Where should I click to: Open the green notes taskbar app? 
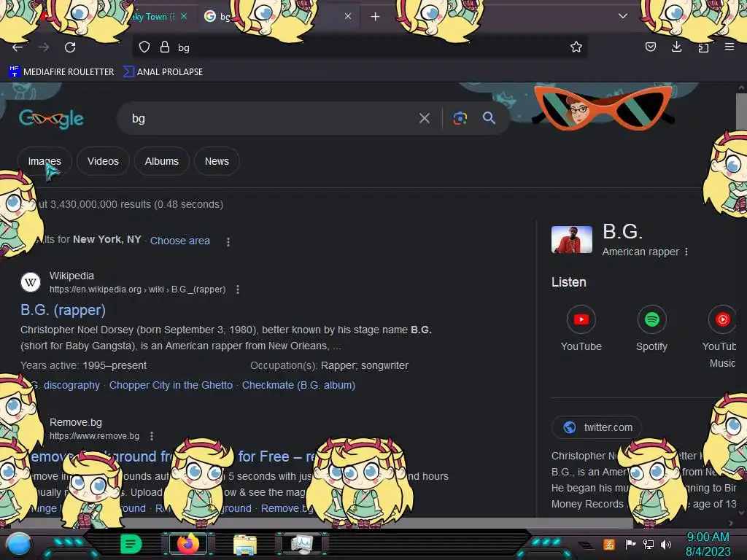point(131,544)
